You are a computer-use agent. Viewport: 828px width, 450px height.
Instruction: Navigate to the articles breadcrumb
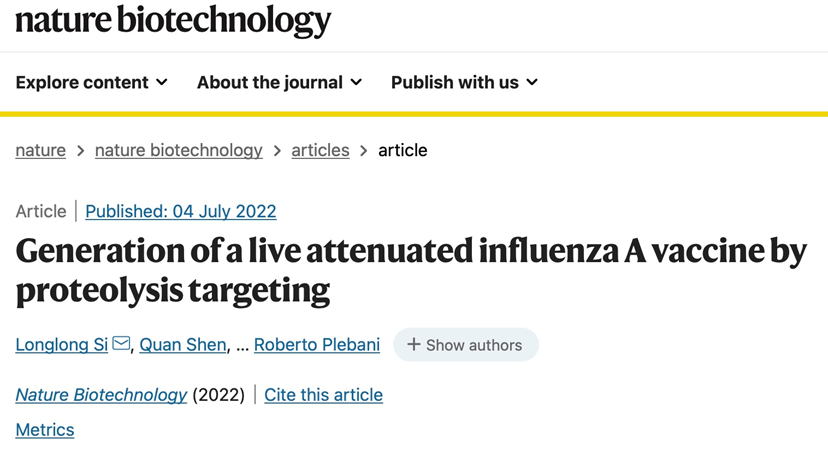click(320, 150)
